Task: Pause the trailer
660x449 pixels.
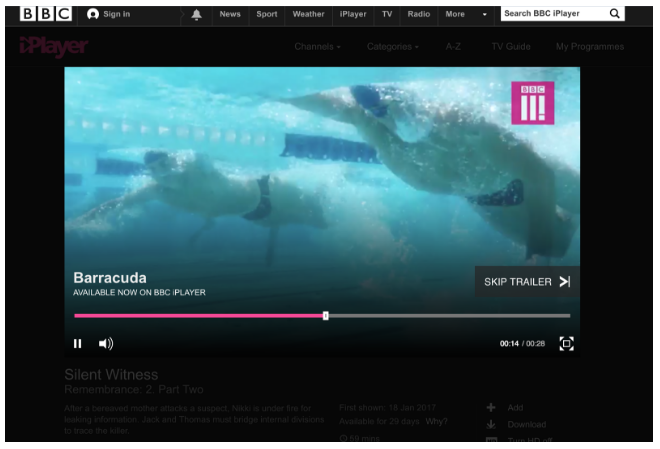Action: coord(77,344)
